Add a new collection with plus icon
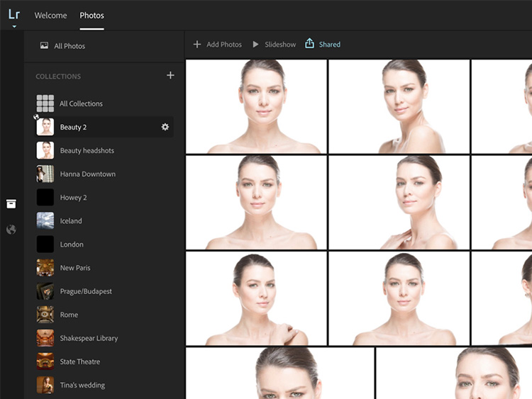Image resolution: width=532 pixels, height=399 pixels. [170, 75]
